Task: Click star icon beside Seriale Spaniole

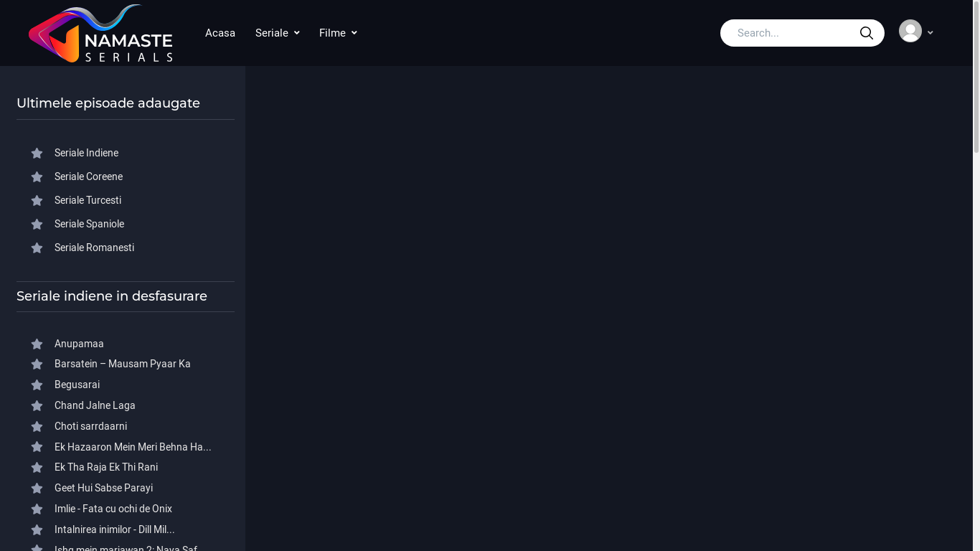Action: 37,224
